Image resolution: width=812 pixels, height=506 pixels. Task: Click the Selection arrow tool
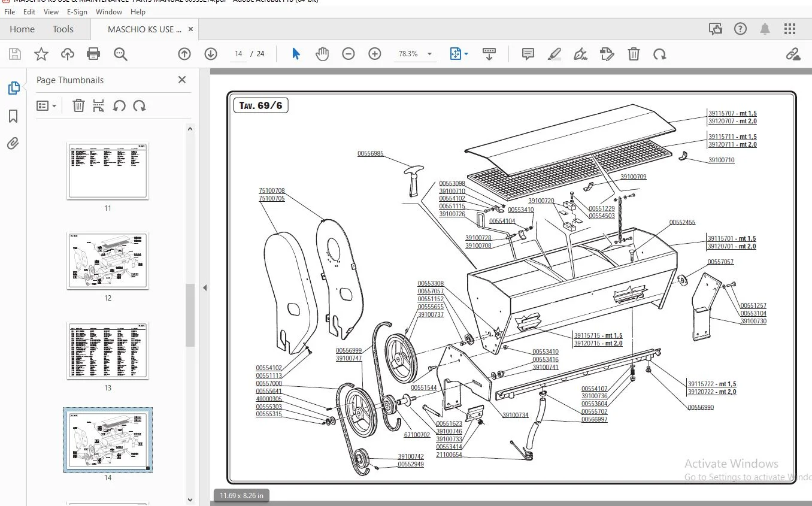[296, 54]
